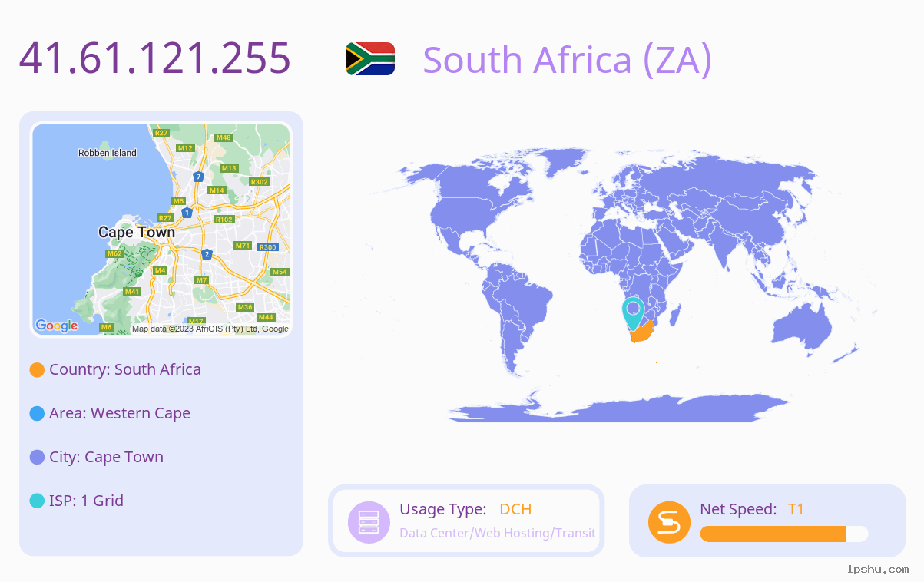The image size is (924, 582).
Task: Click the South Africa (ZA) title text
Action: tap(568, 60)
